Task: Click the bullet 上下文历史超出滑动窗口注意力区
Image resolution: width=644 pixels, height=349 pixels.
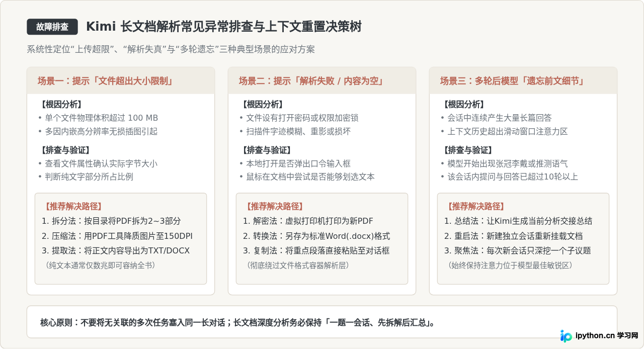Action: click(x=505, y=132)
